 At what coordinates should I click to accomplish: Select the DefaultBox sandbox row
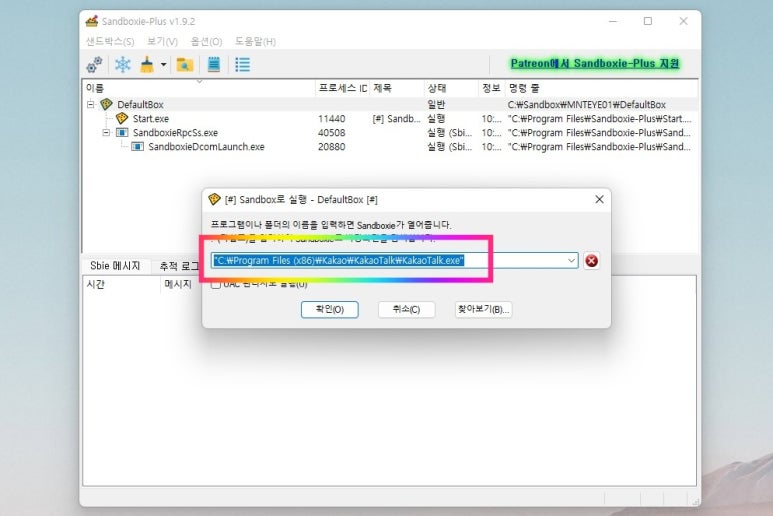(390, 104)
